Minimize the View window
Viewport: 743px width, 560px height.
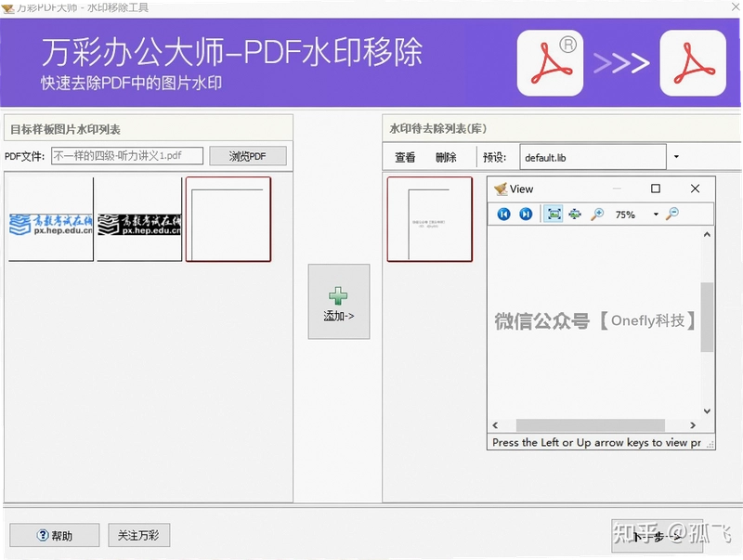[617, 189]
